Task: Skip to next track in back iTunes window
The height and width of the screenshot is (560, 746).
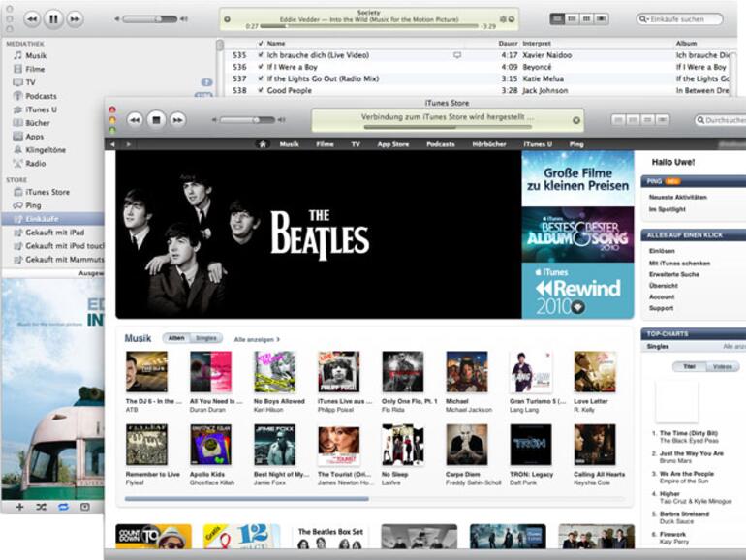Action: [x=75, y=19]
